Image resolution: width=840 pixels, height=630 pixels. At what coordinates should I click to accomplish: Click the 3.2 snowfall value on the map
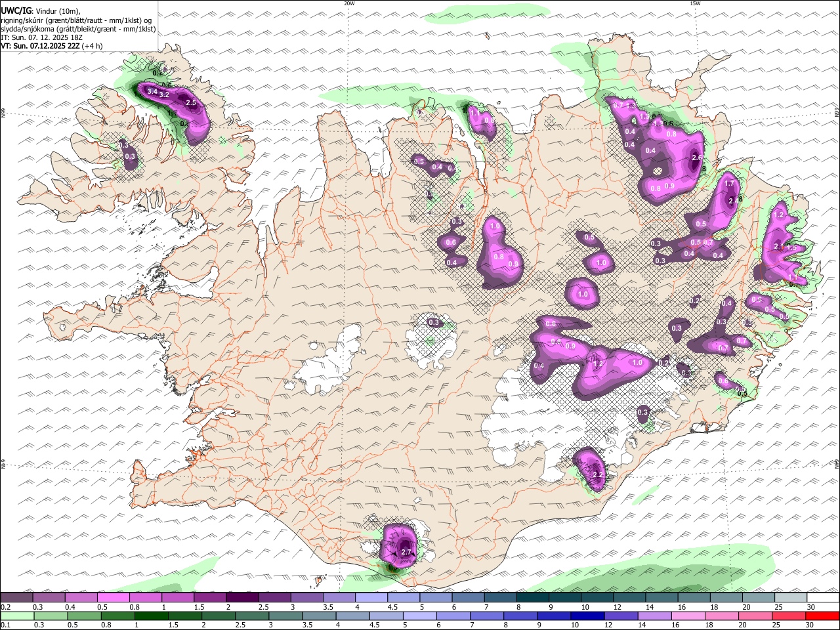pos(165,95)
